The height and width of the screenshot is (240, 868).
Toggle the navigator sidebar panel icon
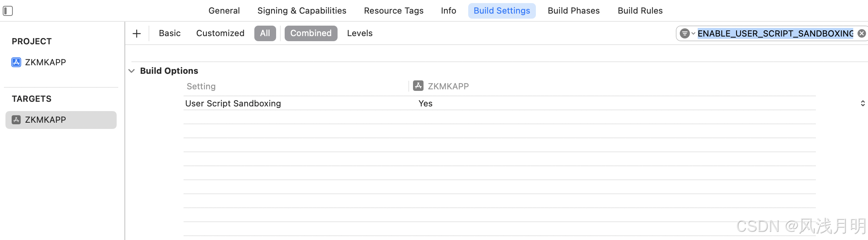click(8, 11)
